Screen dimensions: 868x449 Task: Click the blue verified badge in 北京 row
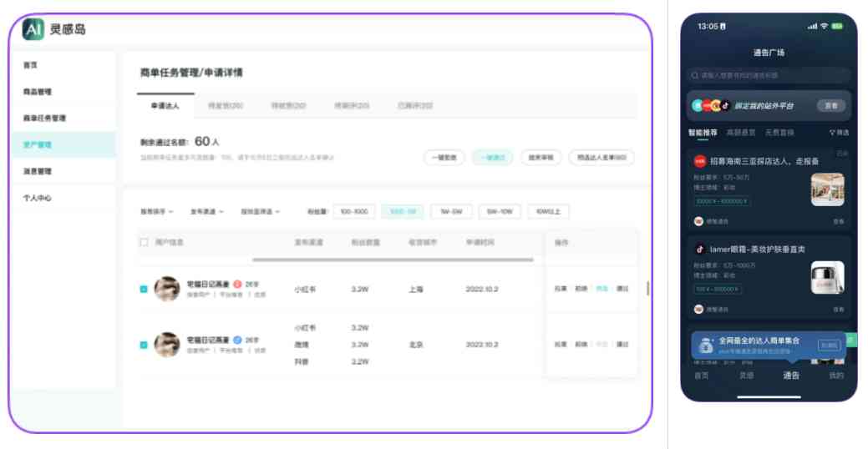237,340
